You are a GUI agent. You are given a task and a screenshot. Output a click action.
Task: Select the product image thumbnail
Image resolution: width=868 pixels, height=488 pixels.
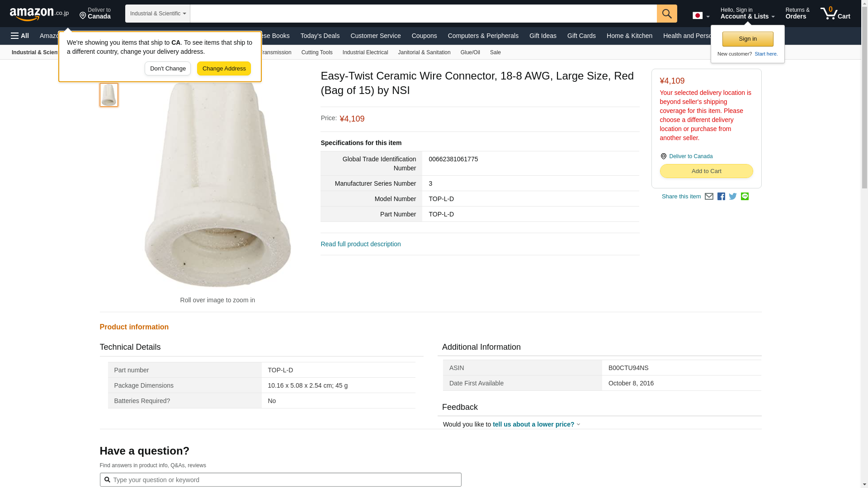pyautogui.click(x=109, y=95)
